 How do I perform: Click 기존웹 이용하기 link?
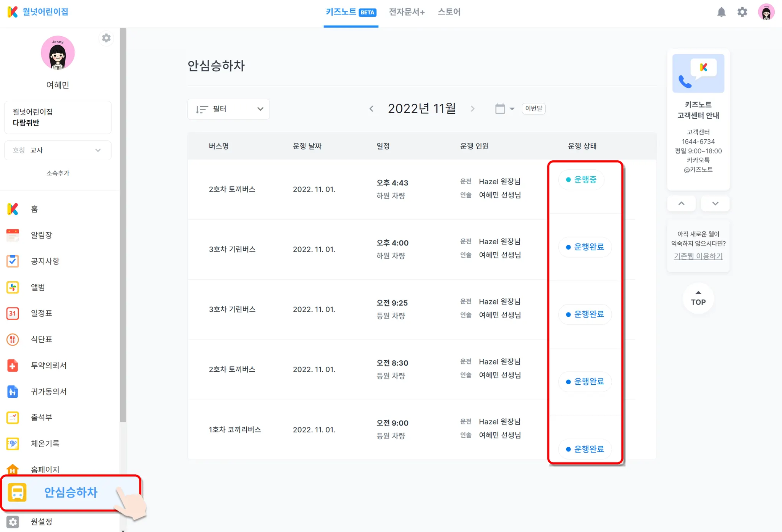click(x=698, y=256)
